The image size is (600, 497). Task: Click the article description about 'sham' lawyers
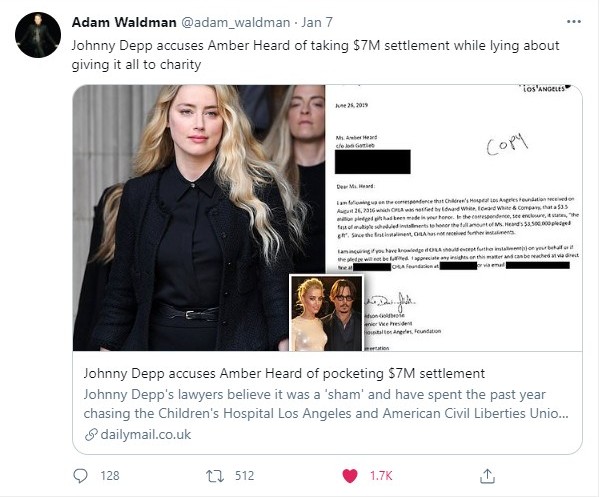[x=326, y=404]
